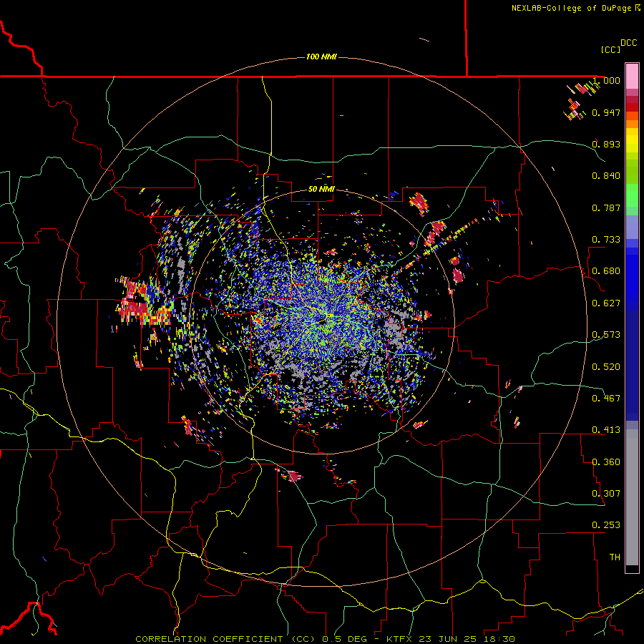Click the 0.787 scale value
This screenshot has width=644, height=644.
tap(606, 208)
